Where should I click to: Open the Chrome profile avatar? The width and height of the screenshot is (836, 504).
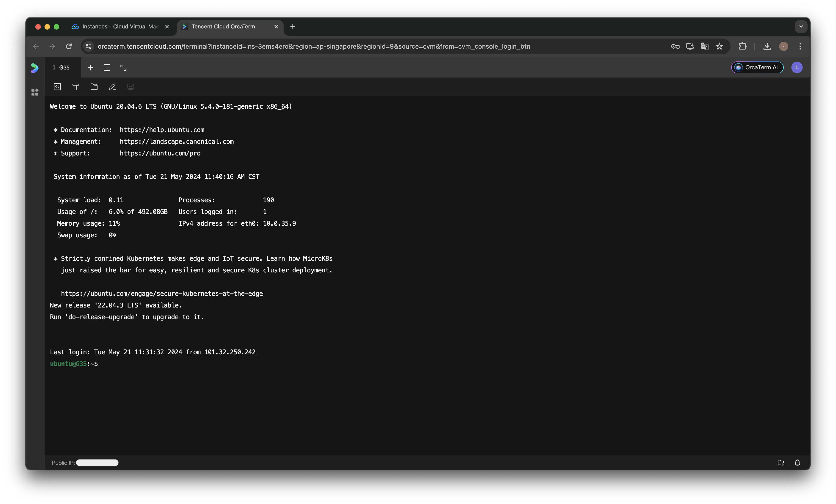tap(783, 47)
